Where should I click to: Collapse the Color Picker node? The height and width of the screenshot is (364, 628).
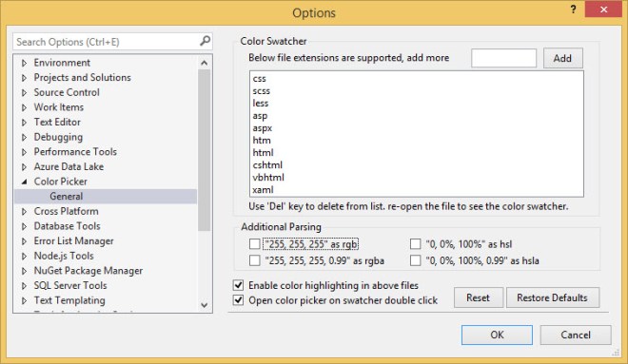click(24, 182)
